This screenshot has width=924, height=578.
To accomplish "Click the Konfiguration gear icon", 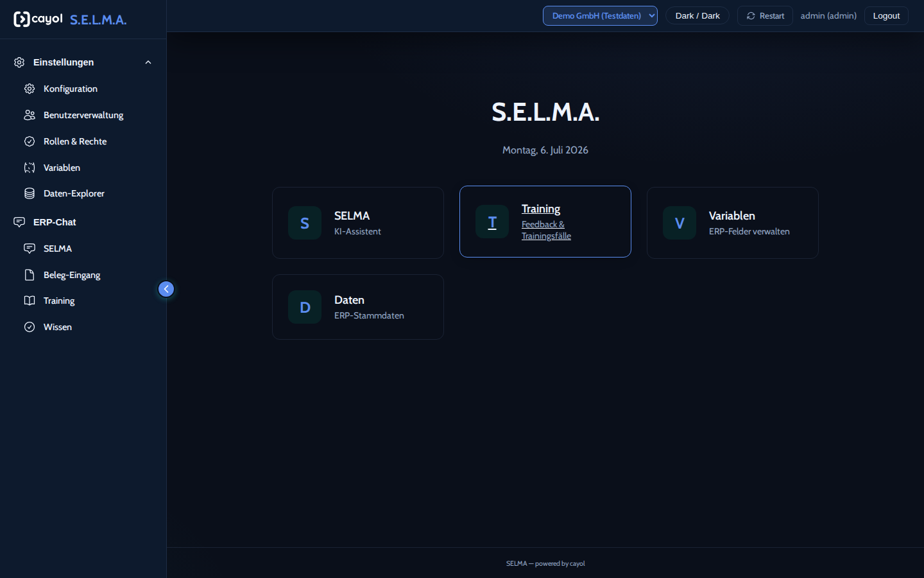I will tap(30, 89).
